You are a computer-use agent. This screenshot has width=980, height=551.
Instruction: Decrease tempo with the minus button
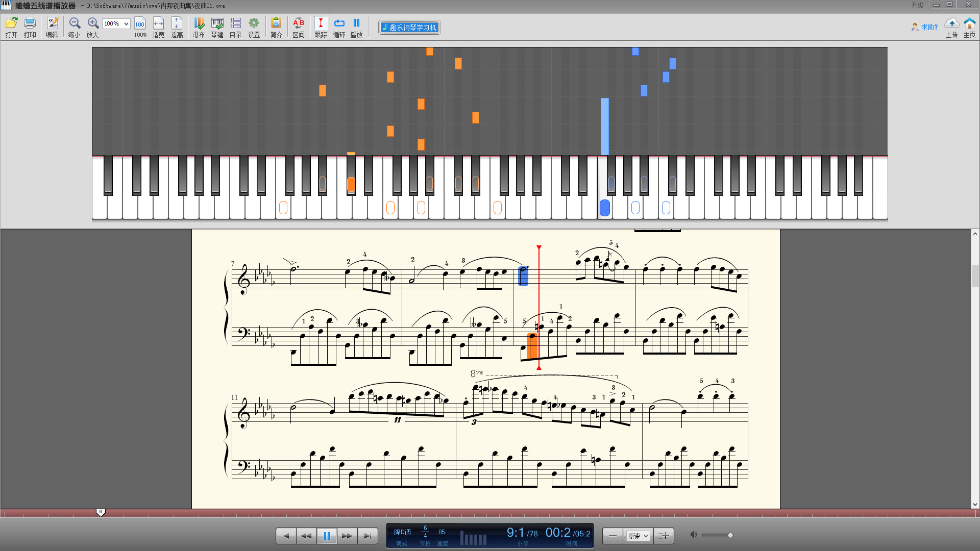coord(612,536)
